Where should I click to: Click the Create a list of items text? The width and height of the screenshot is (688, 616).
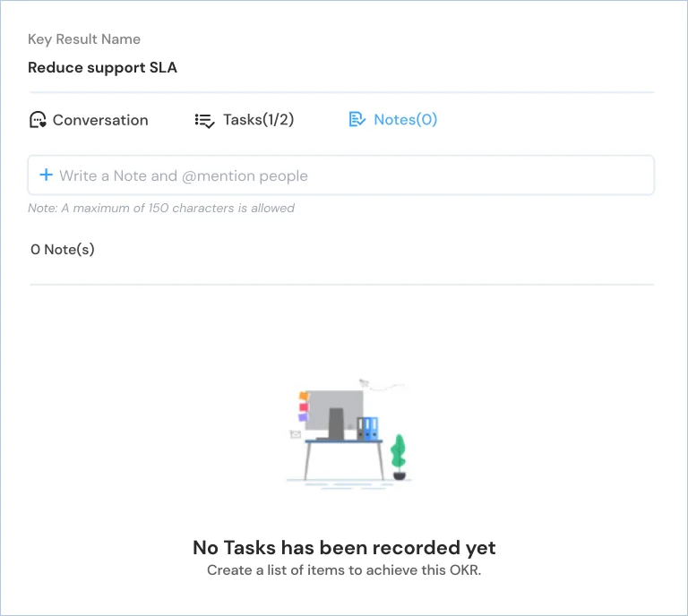point(344,570)
